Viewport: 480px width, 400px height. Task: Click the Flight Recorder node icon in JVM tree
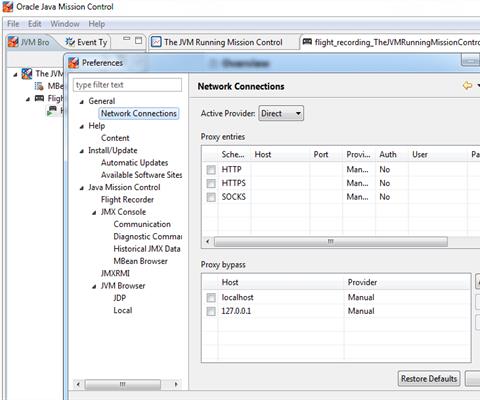coord(39,98)
